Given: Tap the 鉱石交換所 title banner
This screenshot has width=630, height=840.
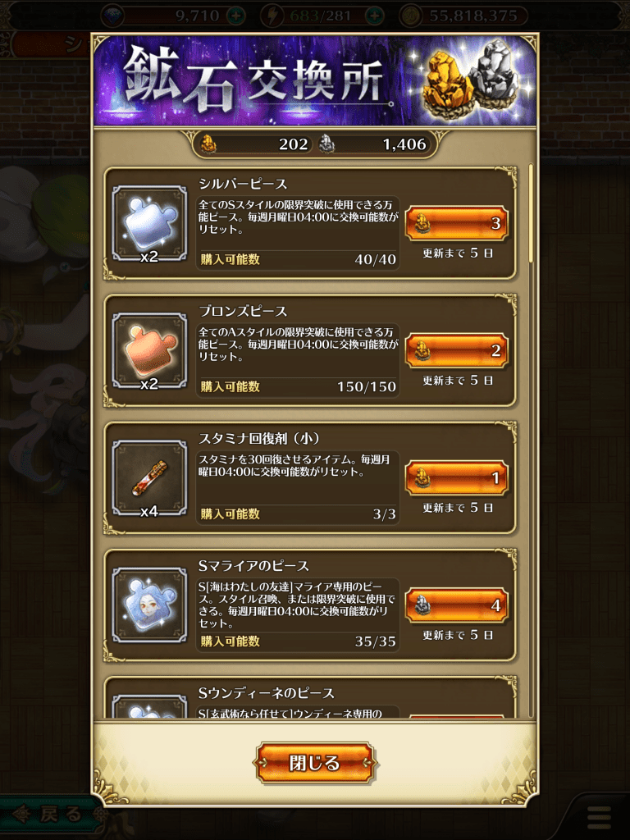Looking at the screenshot, I should pos(315,80).
